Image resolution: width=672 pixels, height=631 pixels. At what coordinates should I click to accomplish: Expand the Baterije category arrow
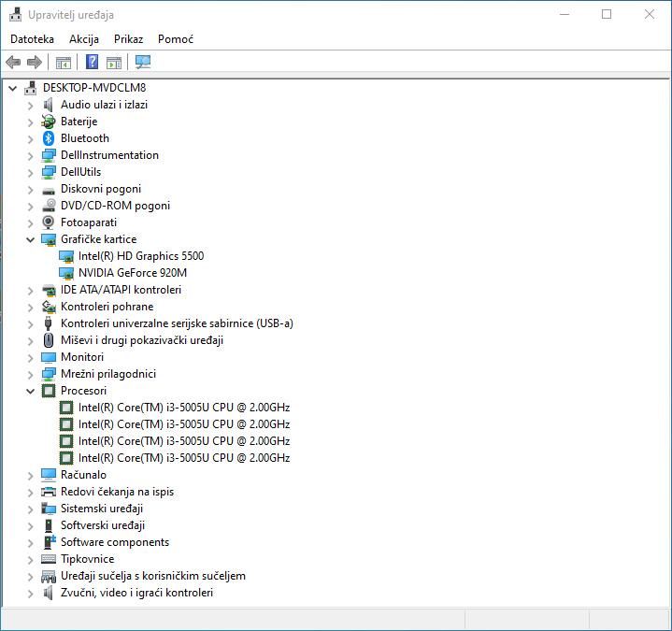point(30,122)
